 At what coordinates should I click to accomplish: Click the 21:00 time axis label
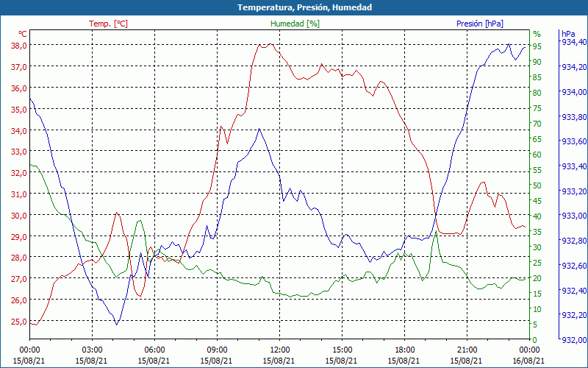(467, 350)
